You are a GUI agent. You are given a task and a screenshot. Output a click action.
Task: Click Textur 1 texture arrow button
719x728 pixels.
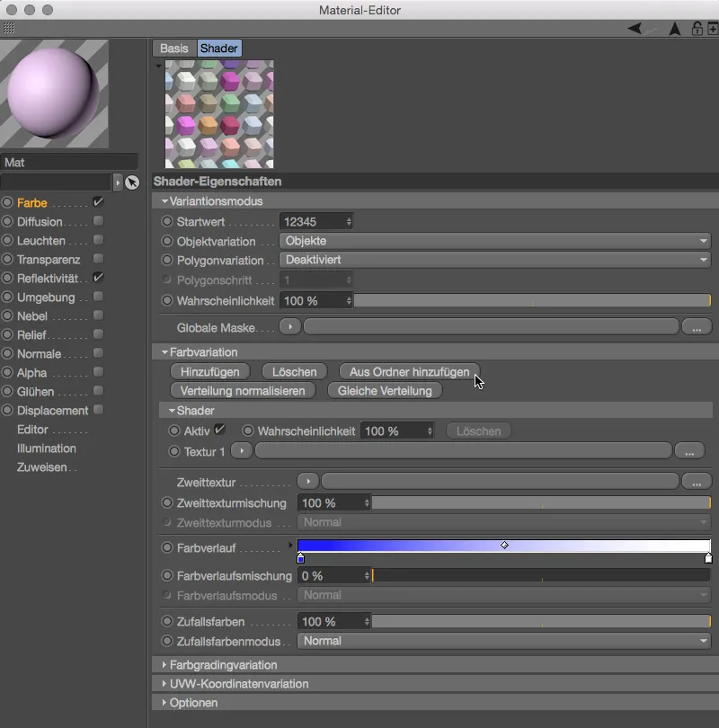tap(242, 450)
